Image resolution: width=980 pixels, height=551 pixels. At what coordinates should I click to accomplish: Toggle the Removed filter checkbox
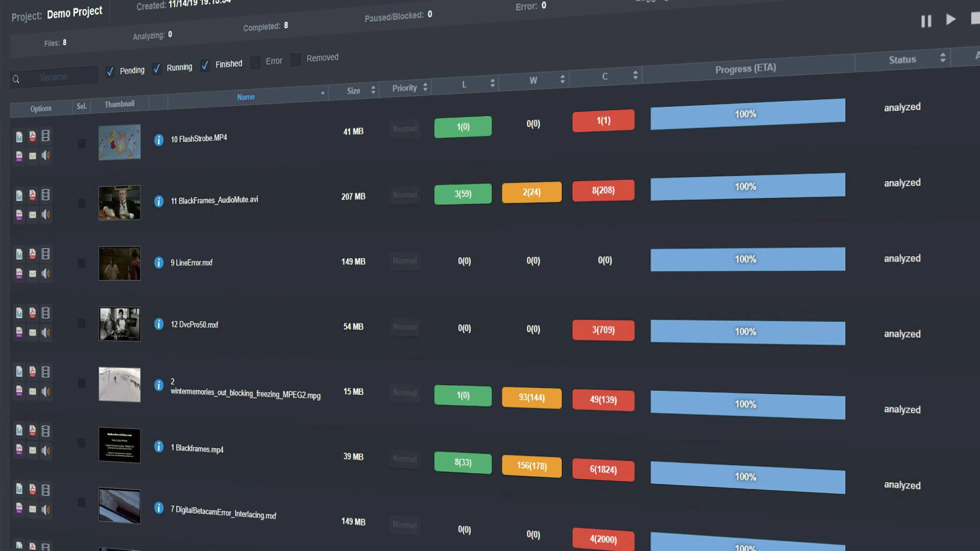(x=295, y=59)
